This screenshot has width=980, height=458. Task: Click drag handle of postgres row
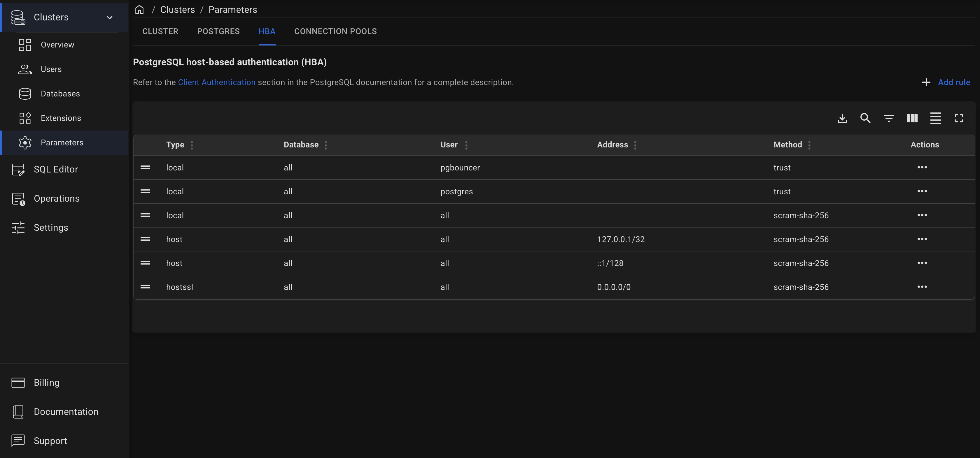pos(145,192)
